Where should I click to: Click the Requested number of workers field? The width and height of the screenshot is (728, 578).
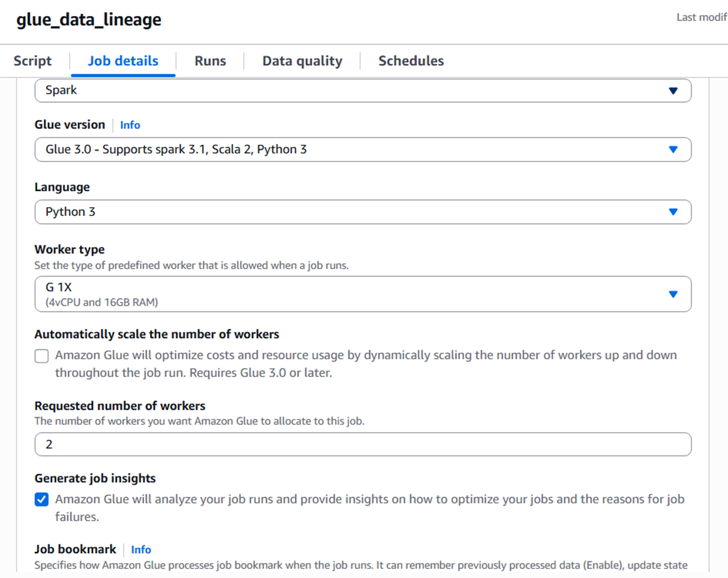point(362,444)
